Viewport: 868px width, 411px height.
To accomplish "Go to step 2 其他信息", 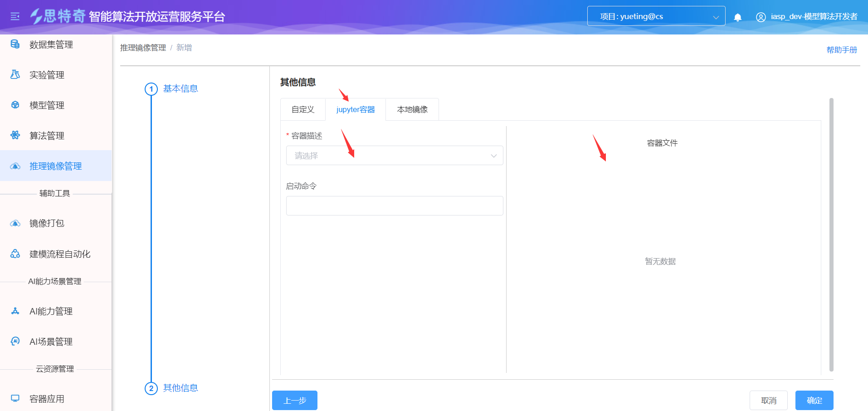I will pyautogui.click(x=180, y=388).
